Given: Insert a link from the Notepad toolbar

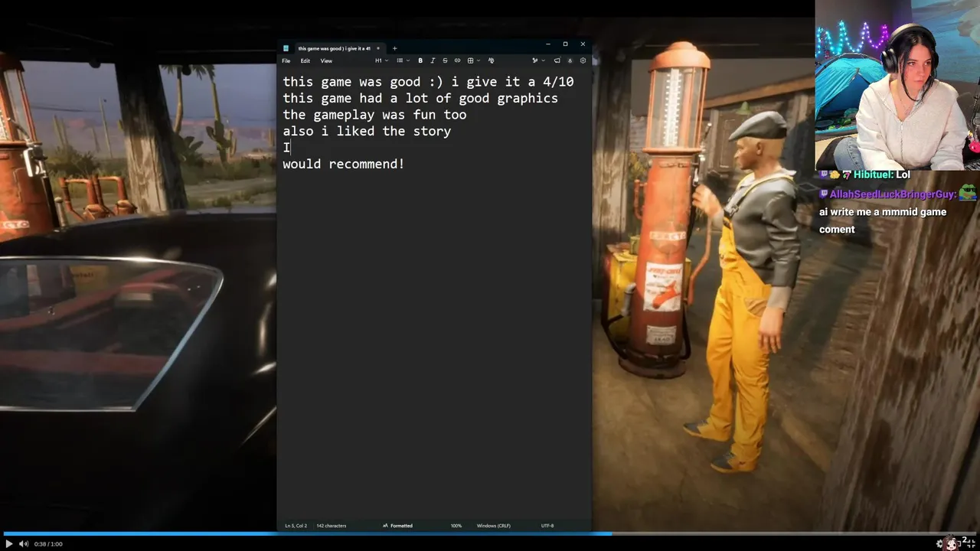Looking at the screenshot, I should coord(457,60).
